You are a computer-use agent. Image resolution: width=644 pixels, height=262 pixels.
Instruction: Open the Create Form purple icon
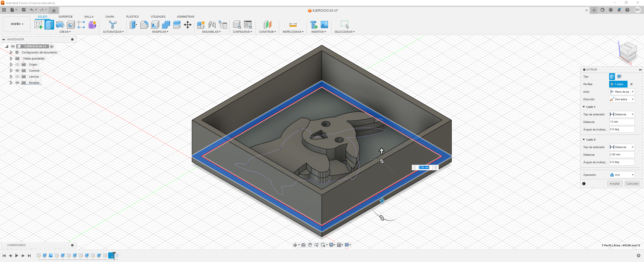click(92, 25)
